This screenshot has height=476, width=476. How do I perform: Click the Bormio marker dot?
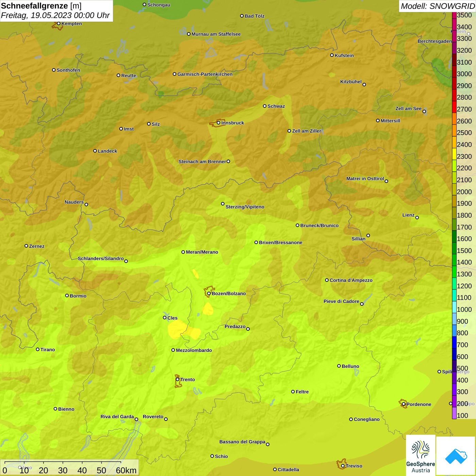pyautogui.click(x=67, y=295)
